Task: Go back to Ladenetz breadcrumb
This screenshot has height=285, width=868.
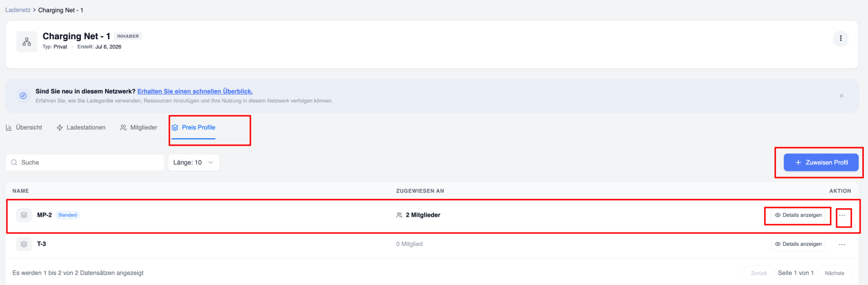Action: click(18, 10)
